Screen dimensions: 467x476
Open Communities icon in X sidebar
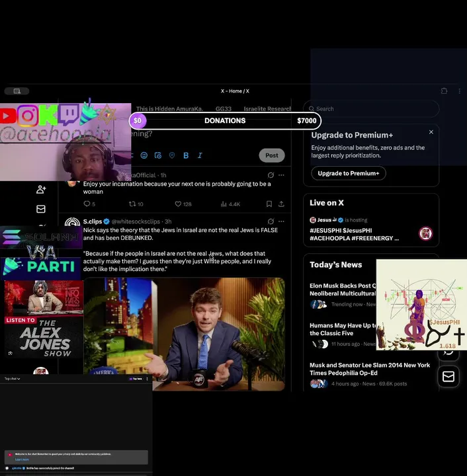[x=41, y=190]
